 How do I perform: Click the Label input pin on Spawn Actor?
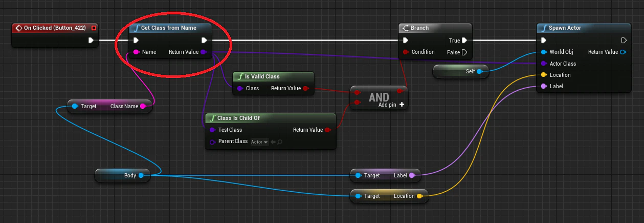click(x=544, y=86)
